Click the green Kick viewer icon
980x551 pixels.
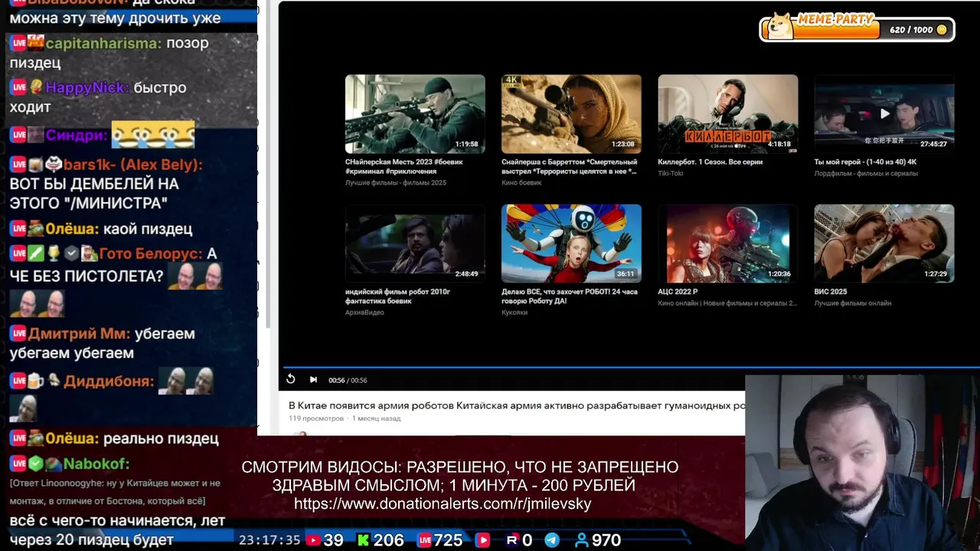tap(363, 540)
